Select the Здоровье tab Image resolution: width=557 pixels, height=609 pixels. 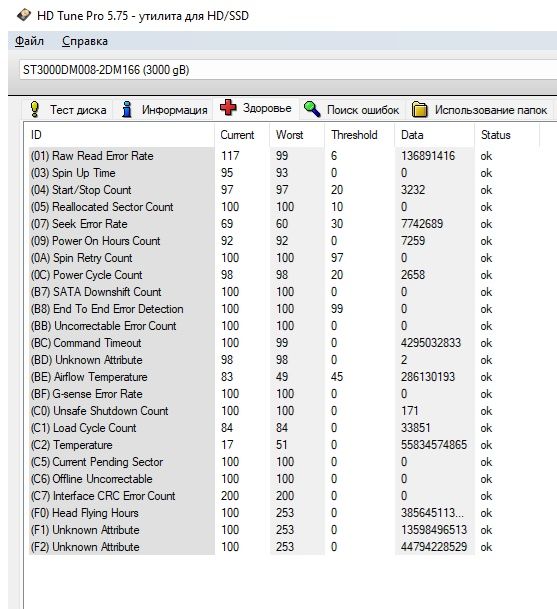[x=256, y=108]
